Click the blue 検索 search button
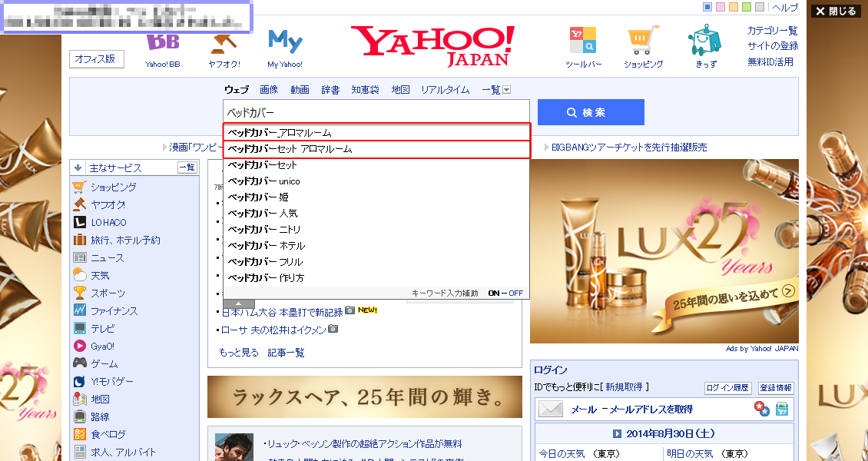This screenshot has width=868, height=461. tap(591, 112)
